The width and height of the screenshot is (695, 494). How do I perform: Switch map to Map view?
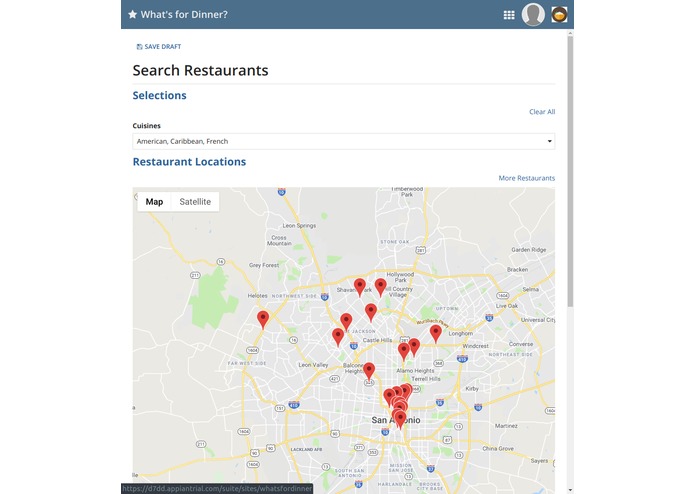(x=154, y=202)
